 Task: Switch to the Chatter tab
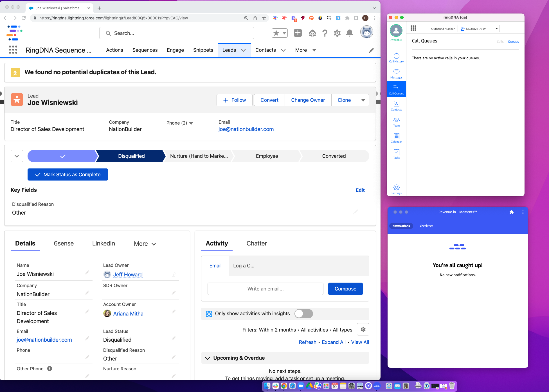point(256,244)
